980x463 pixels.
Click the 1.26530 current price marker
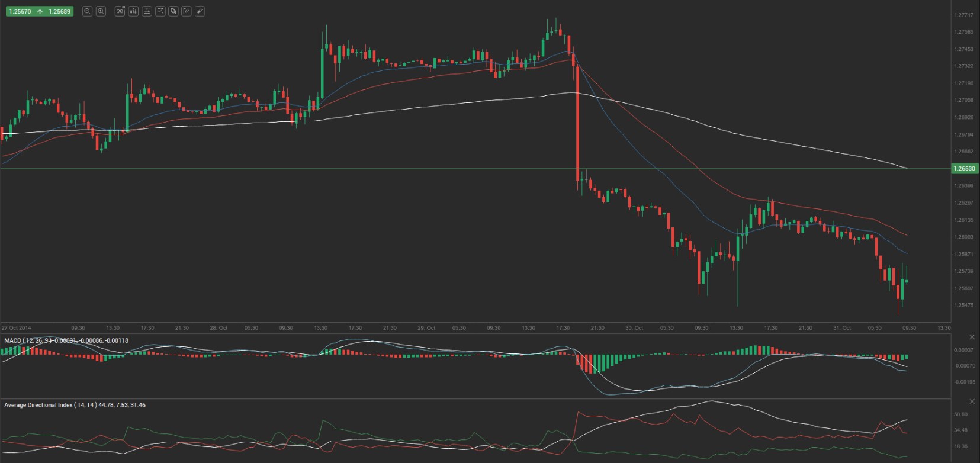(x=964, y=169)
